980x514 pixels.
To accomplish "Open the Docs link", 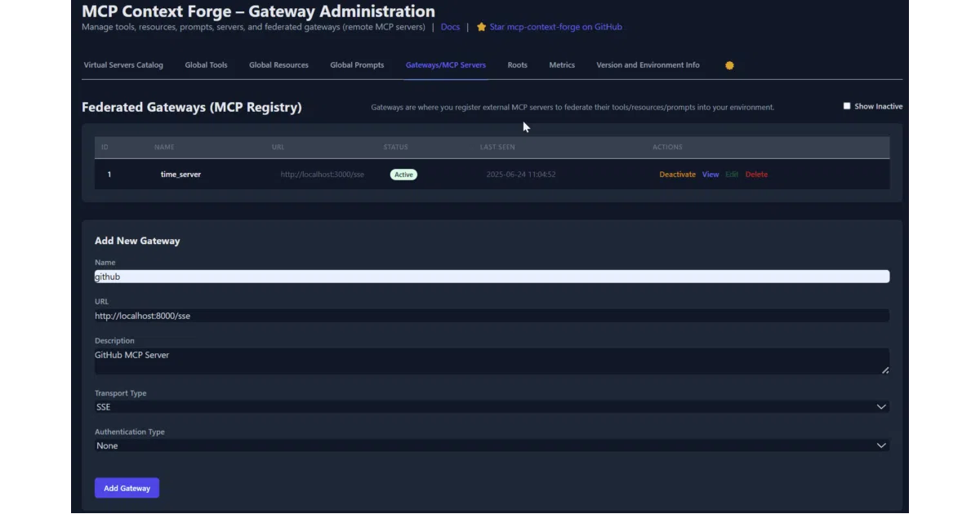I will (450, 27).
